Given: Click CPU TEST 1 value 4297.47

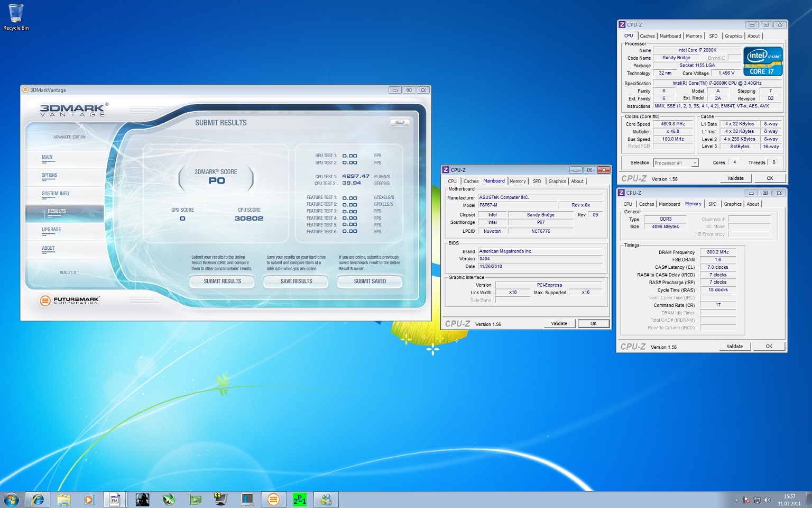Looking at the screenshot, I should click(x=356, y=176).
